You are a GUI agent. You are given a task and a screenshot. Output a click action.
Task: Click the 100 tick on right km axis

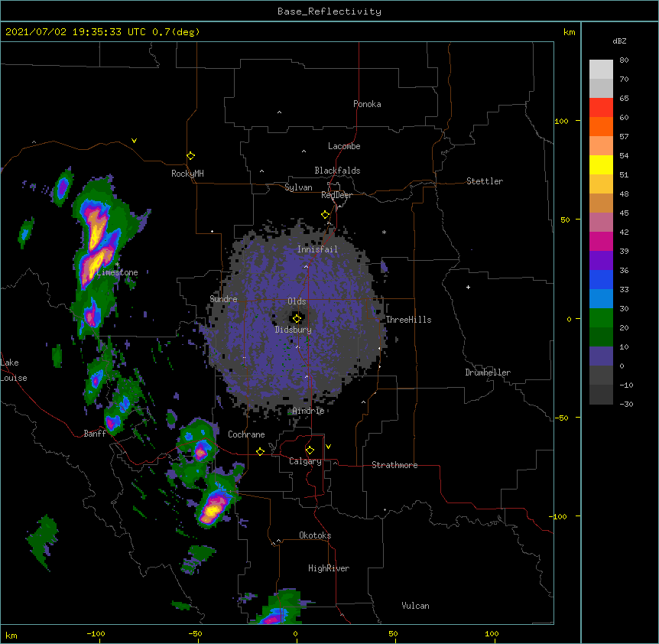pyautogui.click(x=561, y=121)
